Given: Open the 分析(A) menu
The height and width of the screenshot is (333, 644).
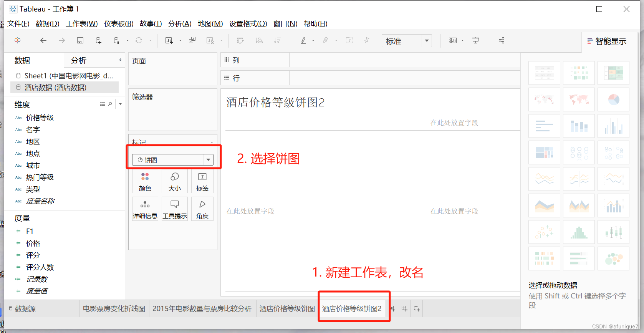Looking at the screenshot, I should pyautogui.click(x=180, y=24).
